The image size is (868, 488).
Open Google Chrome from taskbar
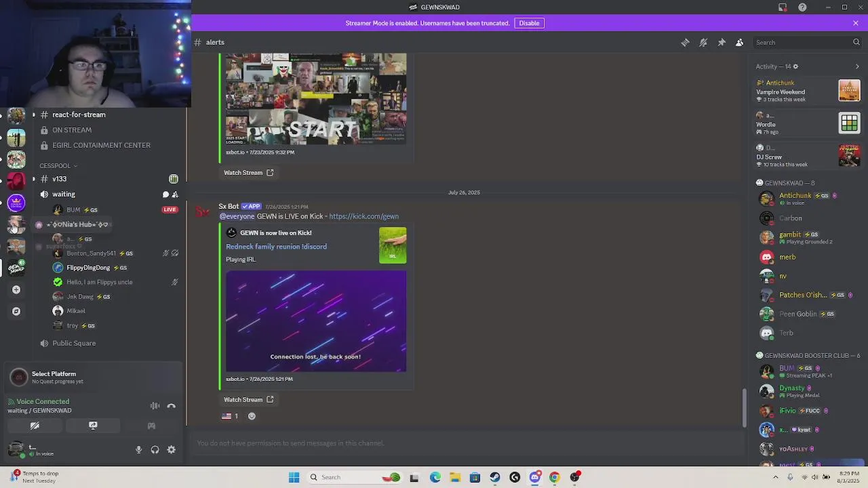pyautogui.click(x=555, y=477)
